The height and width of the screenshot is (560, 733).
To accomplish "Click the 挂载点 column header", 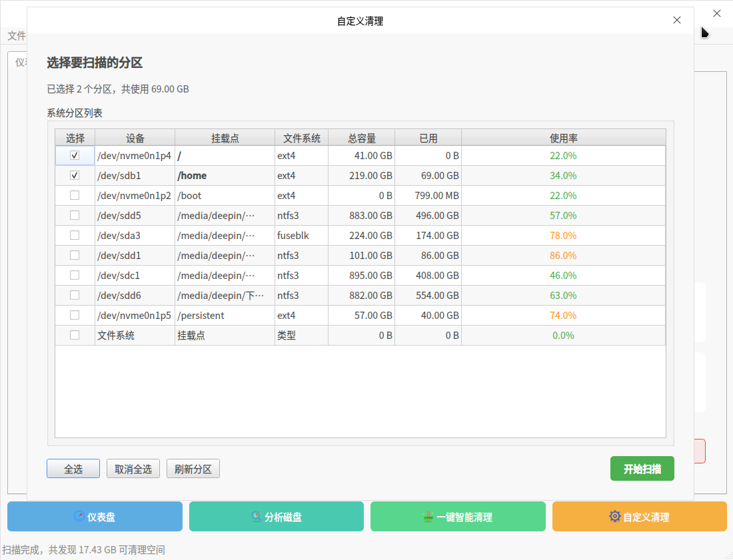I will 225,138.
